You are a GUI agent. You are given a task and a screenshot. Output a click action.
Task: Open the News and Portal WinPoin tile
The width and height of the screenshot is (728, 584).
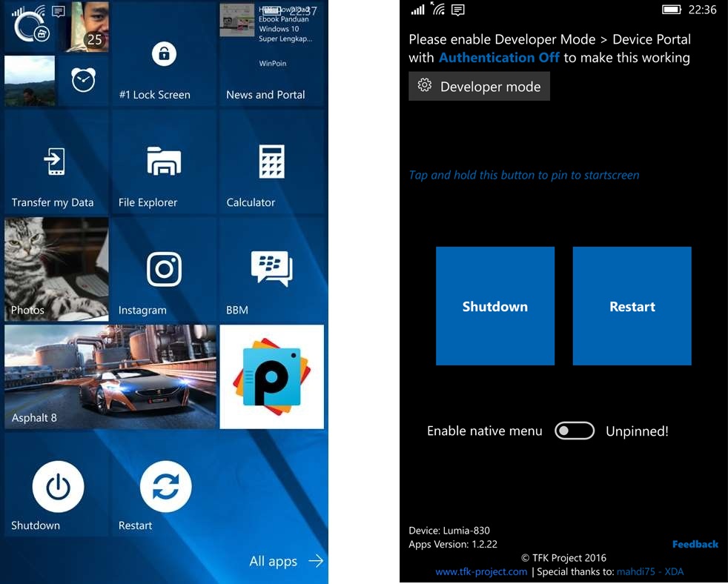(x=271, y=53)
